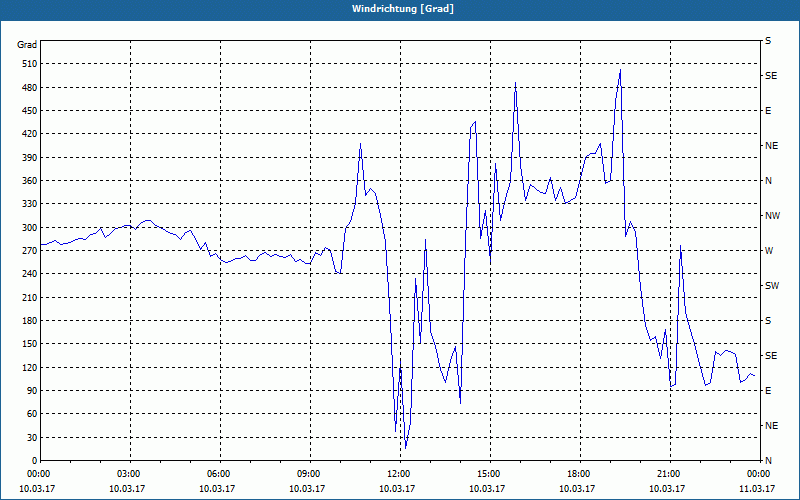Image resolution: width=800 pixels, height=500 pixels.
Task: Select the 450 y-axis value
Action: (x=30, y=111)
